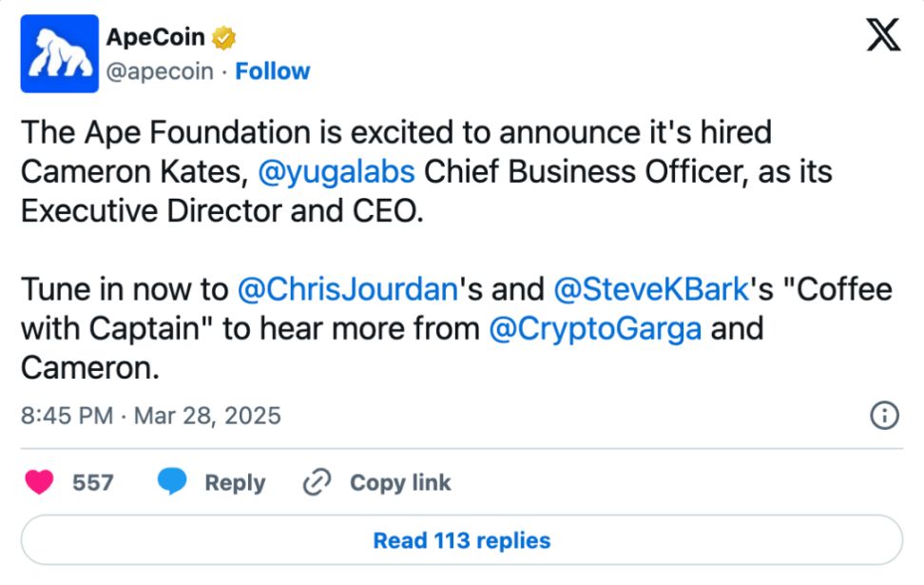Open the @yugalabs mention
Screen dimensions: 924x585
336,172
